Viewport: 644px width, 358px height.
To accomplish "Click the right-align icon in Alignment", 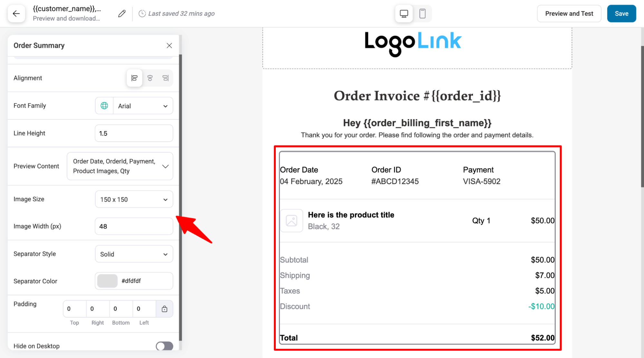I will tap(166, 78).
